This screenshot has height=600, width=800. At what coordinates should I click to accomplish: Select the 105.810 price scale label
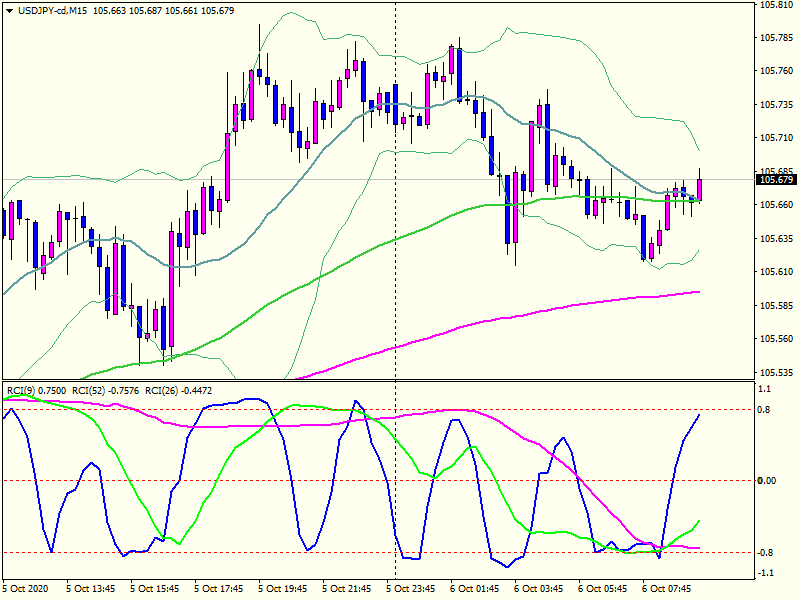click(777, 5)
